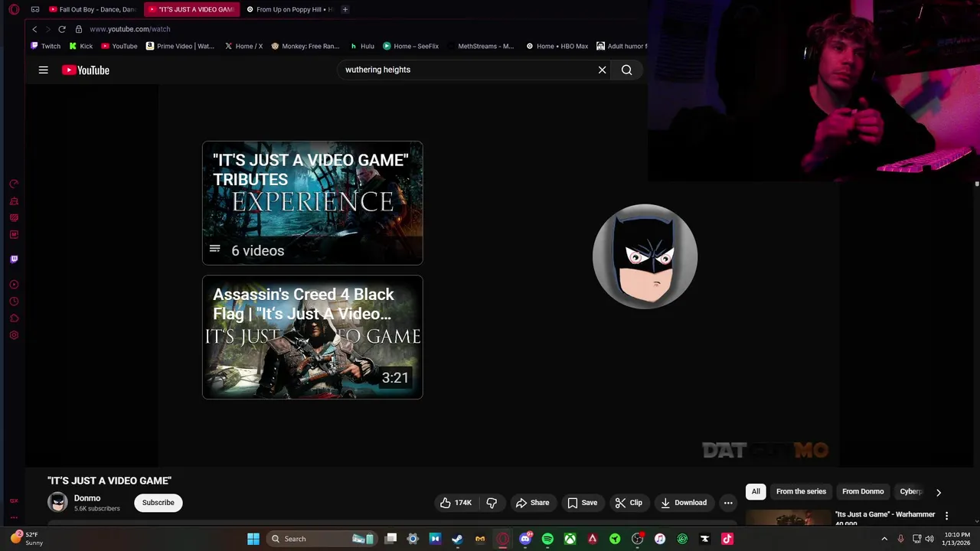The image size is (980, 551).
Task: Open the three-dot more actions menu
Action: (x=728, y=503)
